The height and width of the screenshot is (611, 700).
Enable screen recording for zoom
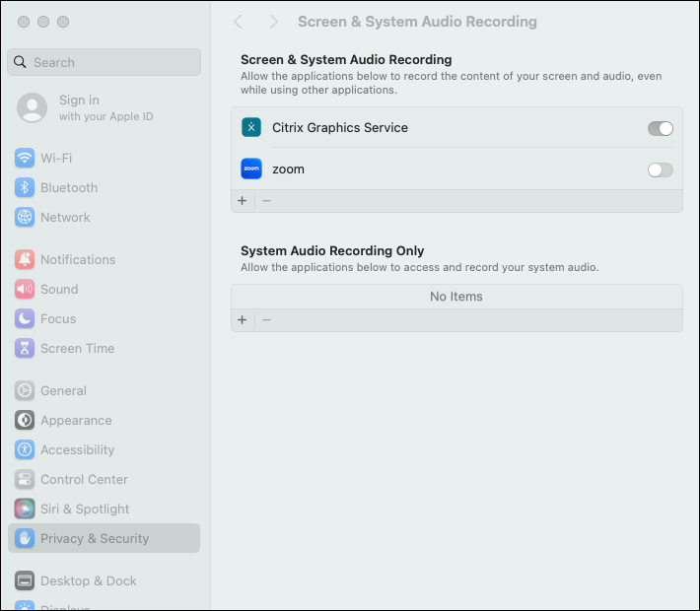pos(660,170)
